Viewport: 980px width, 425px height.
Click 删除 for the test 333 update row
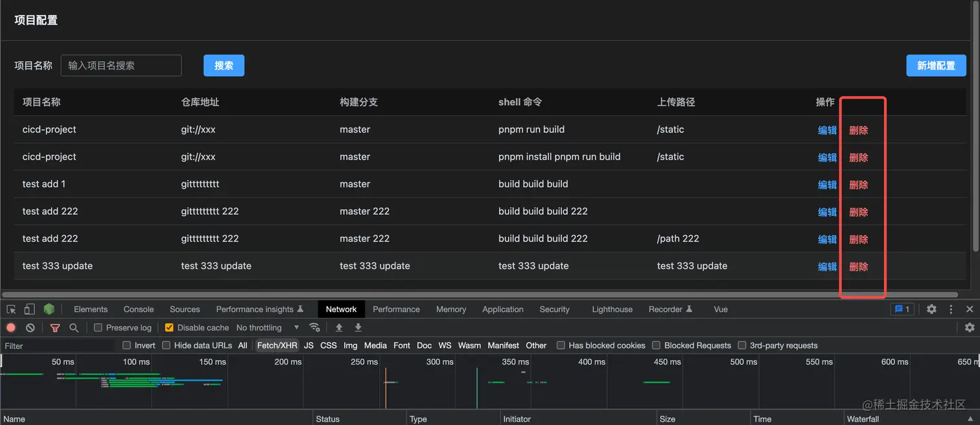click(859, 267)
